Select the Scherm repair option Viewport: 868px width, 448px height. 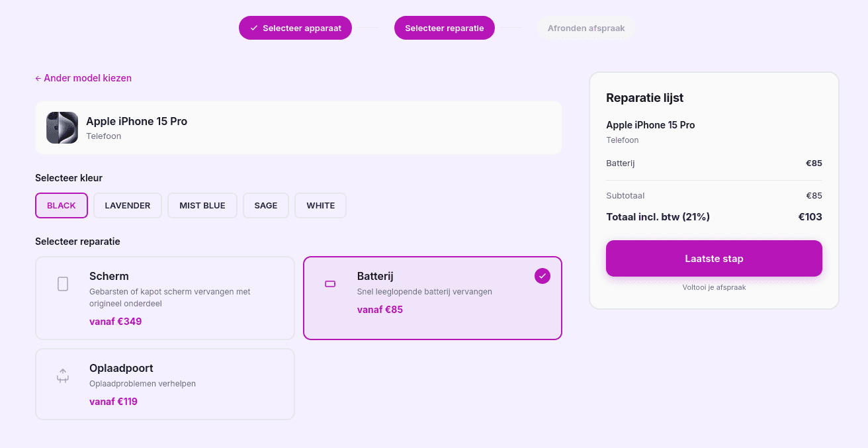pos(165,298)
